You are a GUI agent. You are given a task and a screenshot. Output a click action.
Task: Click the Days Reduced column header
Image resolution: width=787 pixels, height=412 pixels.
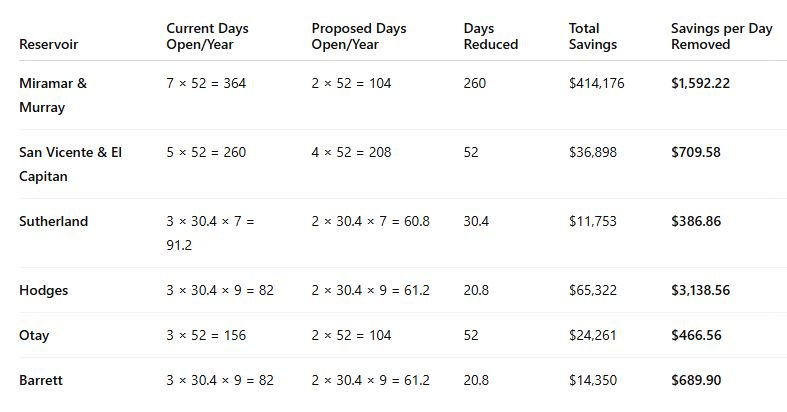click(x=490, y=36)
